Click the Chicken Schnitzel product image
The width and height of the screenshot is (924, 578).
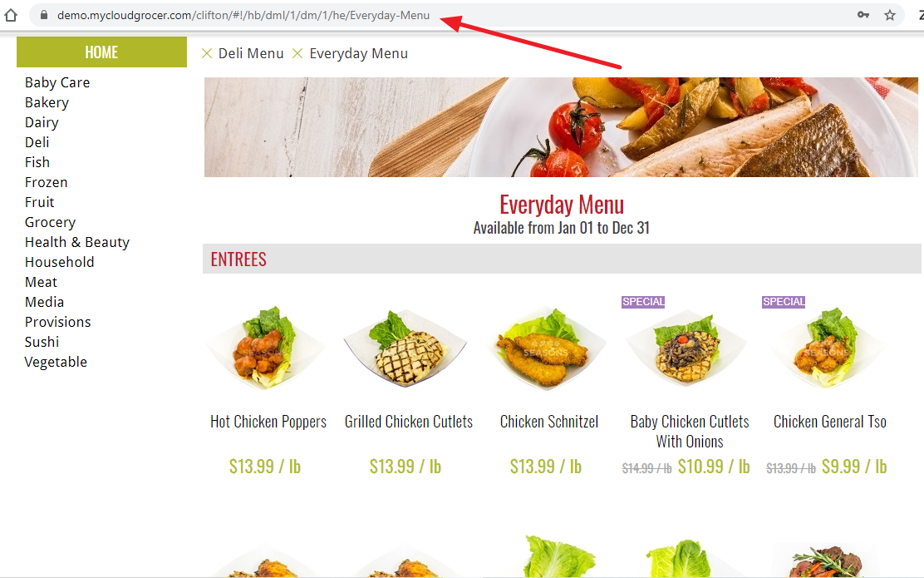pyautogui.click(x=548, y=348)
